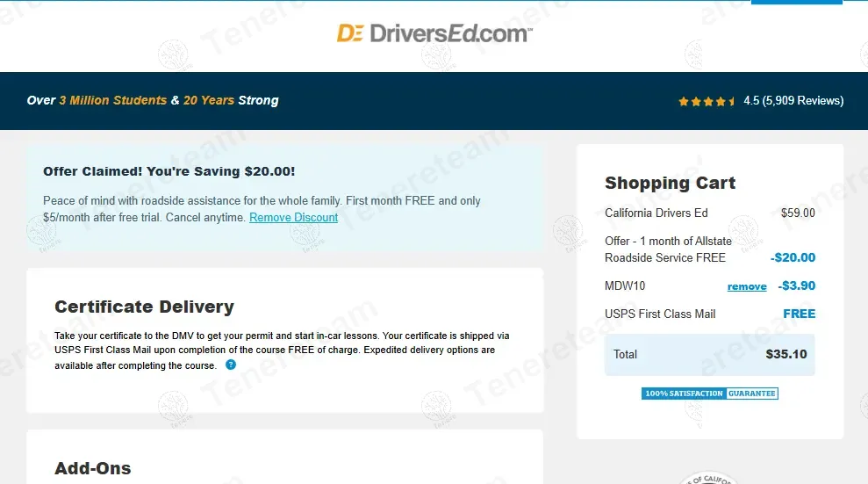Click the Add-Ons section heading
Screen dimensions: 868x484
coord(93,468)
